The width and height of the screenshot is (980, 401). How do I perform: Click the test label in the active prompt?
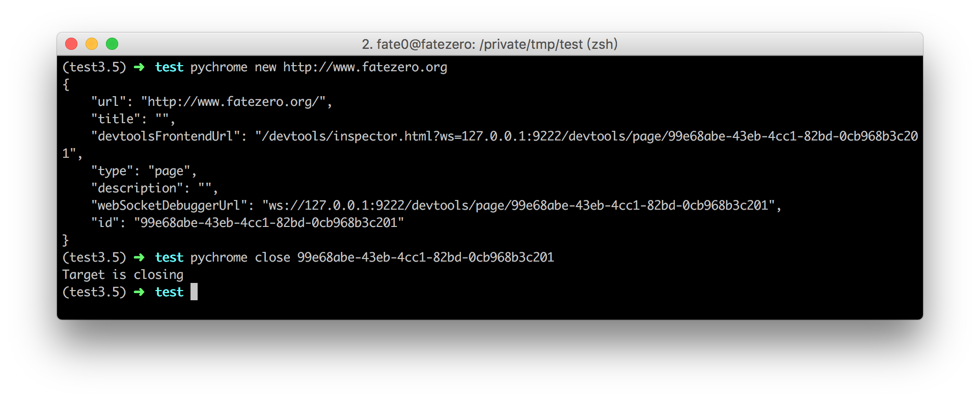pos(169,292)
